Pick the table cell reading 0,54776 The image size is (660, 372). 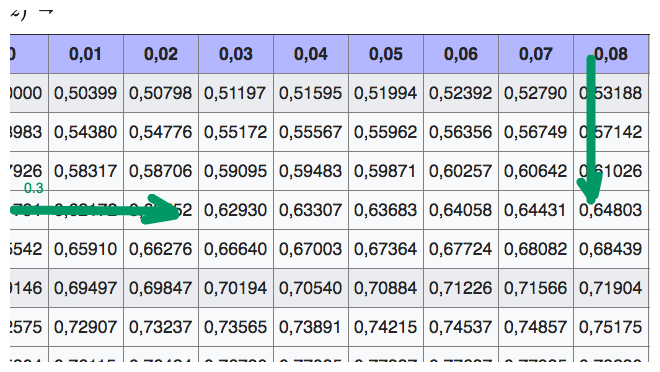click(161, 132)
